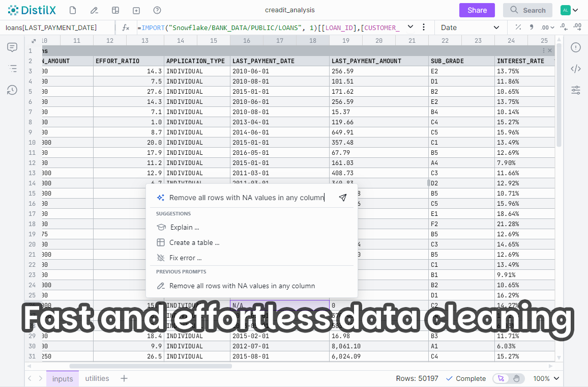This screenshot has width=588, height=387.
Task: Open the comments panel icon
Action: pos(12,47)
